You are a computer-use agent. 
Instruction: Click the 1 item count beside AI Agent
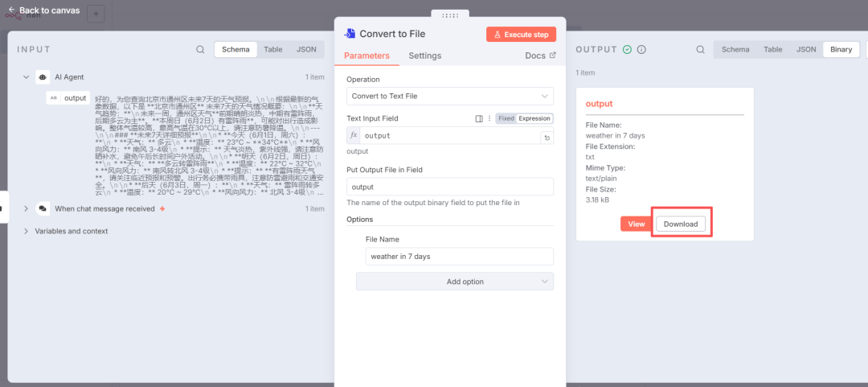[x=314, y=77]
